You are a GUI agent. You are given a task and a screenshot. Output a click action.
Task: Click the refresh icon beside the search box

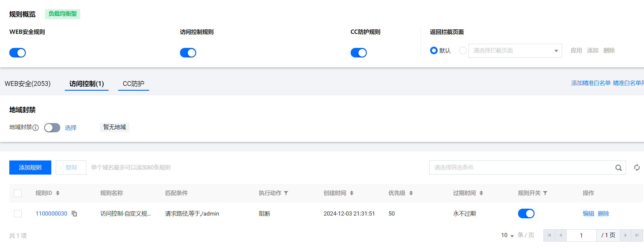[637, 168]
